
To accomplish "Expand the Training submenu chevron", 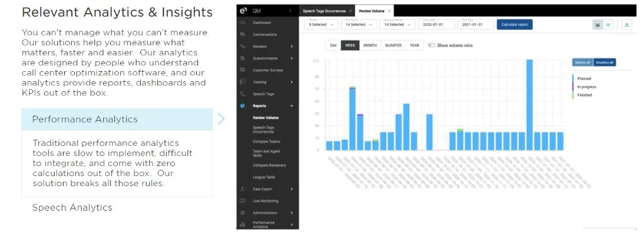I will coord(292,82).
